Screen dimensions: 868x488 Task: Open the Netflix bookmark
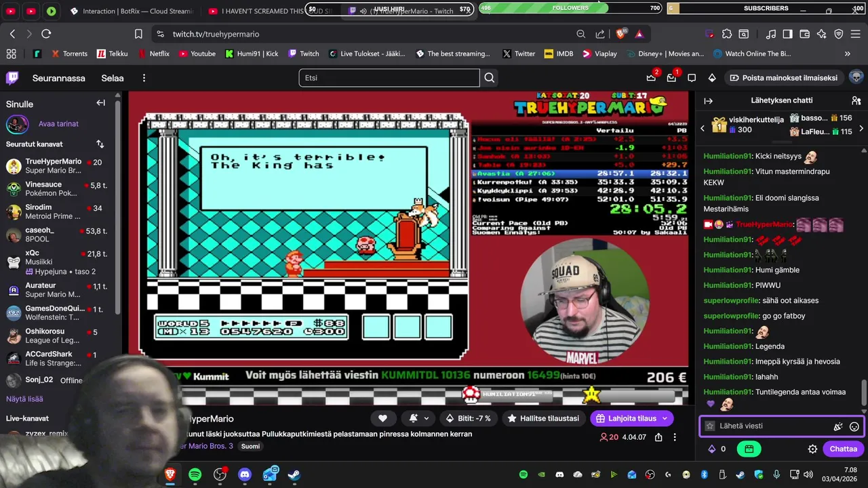(x=153, y=54)
